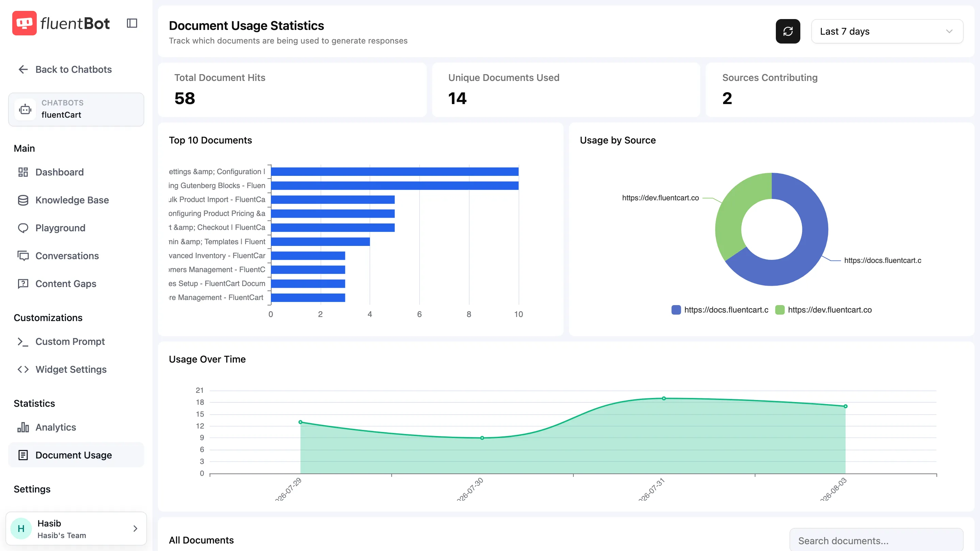Open the Custom Prompt settings
Viewport: 980px width, 551px height.
(x=76, y=341)
